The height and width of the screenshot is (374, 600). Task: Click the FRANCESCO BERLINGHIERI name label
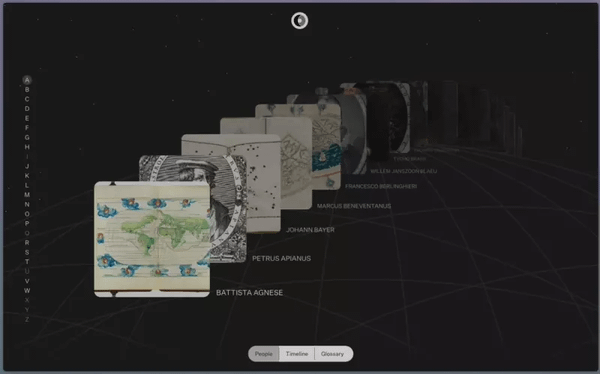pyautogui.click(x=381, y=186)
